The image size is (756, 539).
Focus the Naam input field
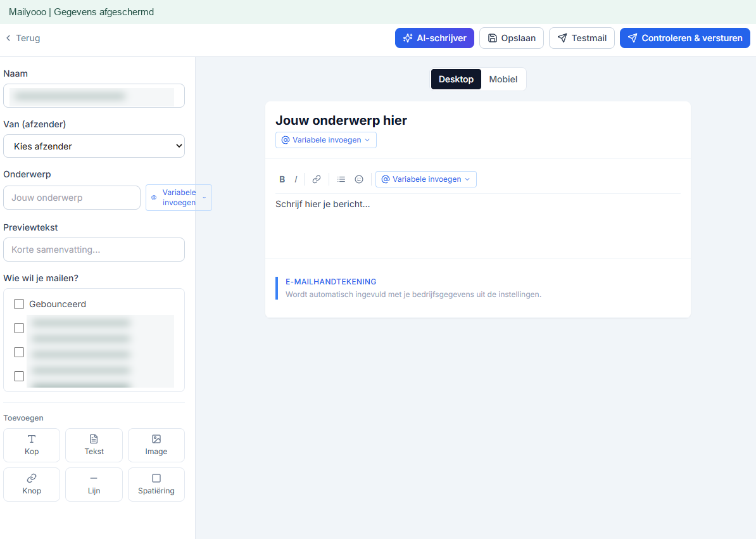pyautogui.click(x=94, y=96)
